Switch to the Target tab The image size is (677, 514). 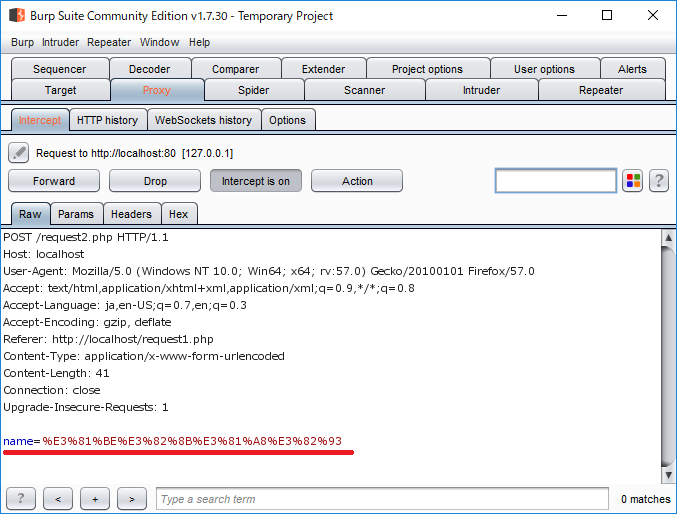pyautogui.click(x=60, y=90)
